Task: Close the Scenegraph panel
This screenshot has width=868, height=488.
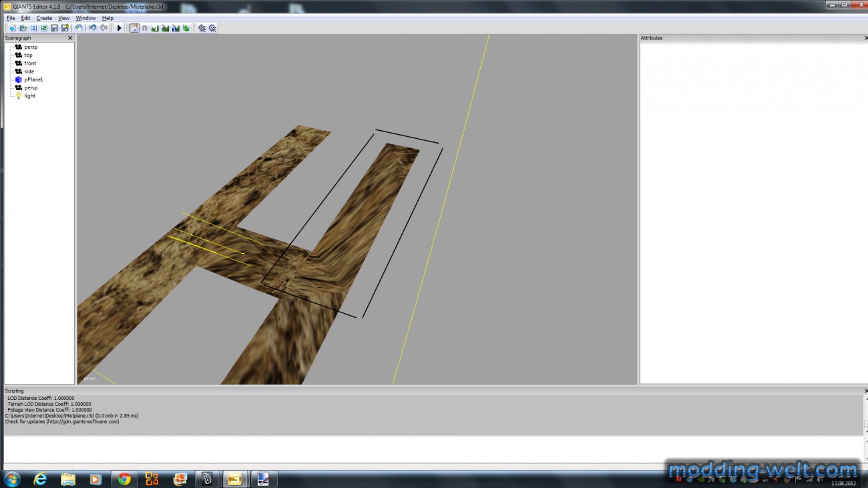Action: pyautogui.click(x=70, y=38)
